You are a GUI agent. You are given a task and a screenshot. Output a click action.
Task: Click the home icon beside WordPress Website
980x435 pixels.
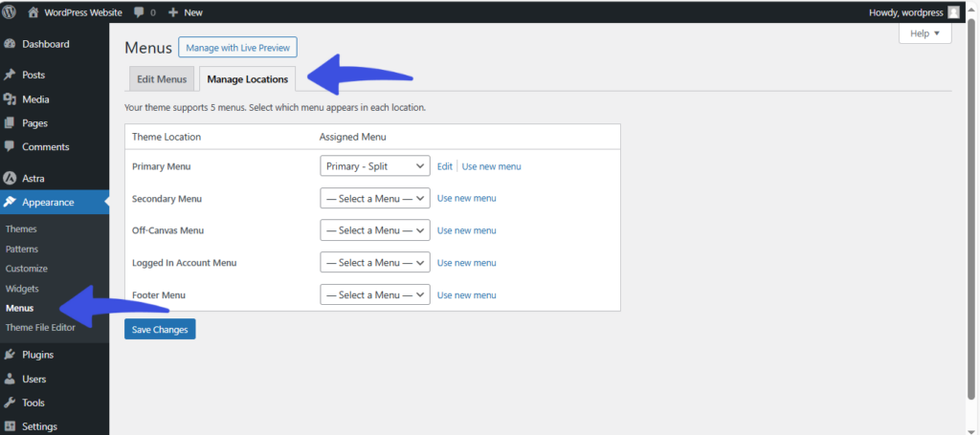(33, 11)
